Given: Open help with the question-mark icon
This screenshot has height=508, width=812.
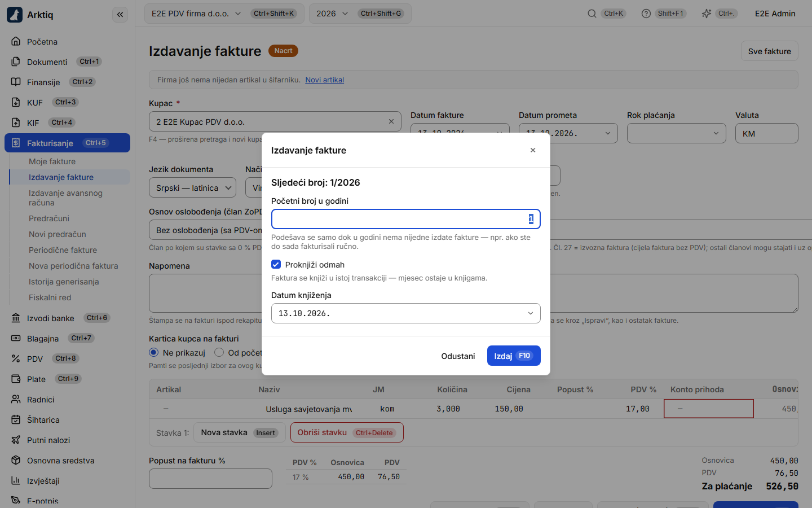Looking at the screenshot, I should click(x=646, y=14).
